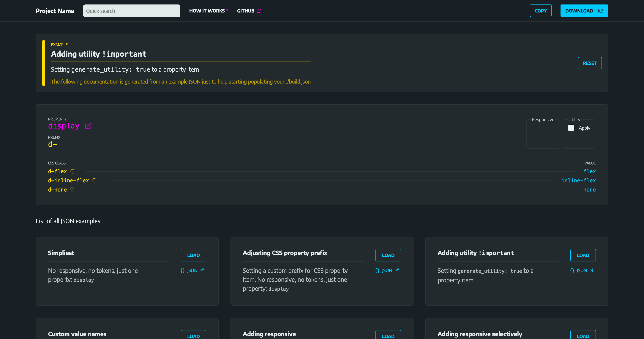644x339 pixels.
Task: Click the COPY button in the header
Action: click(541, 11)
